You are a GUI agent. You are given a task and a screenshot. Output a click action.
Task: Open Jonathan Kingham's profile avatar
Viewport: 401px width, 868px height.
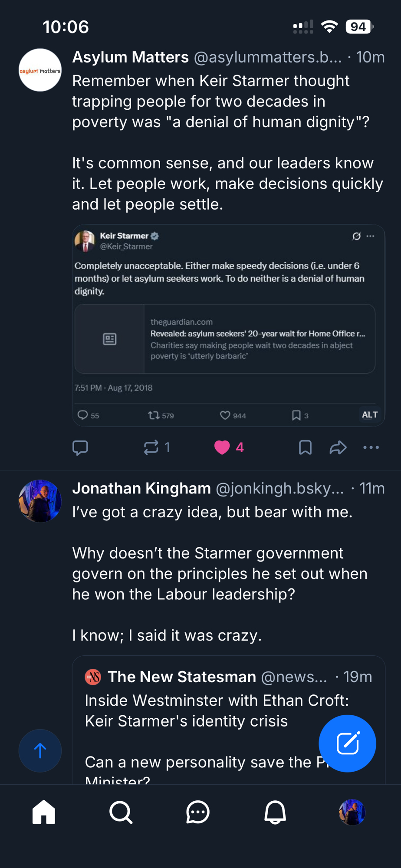tap(40, 501)
